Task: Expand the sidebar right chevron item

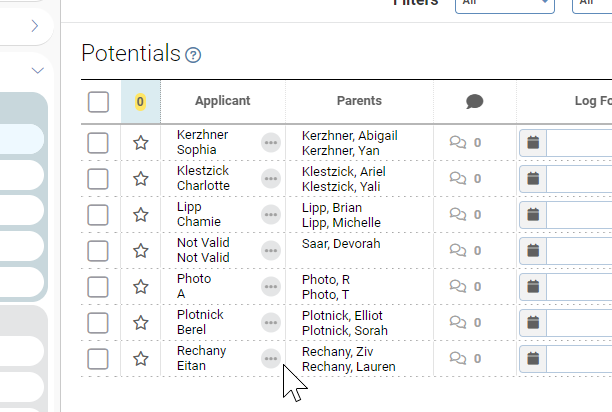Action: (x=35, y=26)
